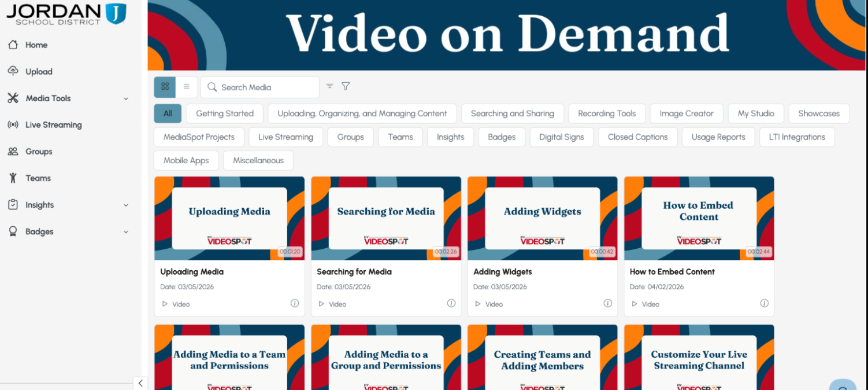The width and height of the screenshot is (868, 390).
Task: Choose the Groups category chip
Action: pyautogui.click(x=351, y=137)
